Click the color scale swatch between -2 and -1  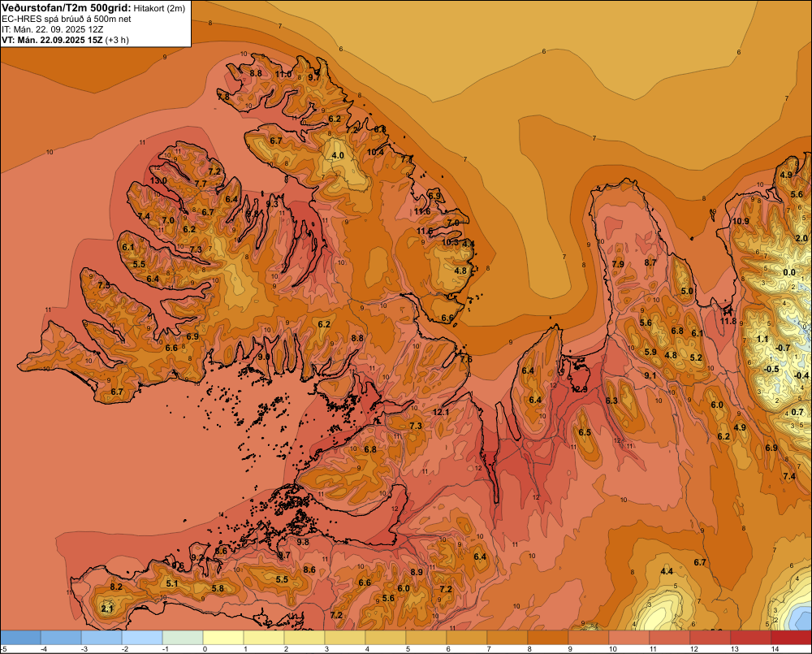coord(142,638)
